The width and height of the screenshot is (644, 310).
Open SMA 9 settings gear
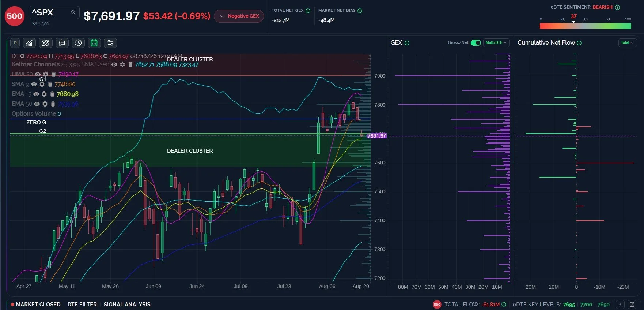coord(42,84)
